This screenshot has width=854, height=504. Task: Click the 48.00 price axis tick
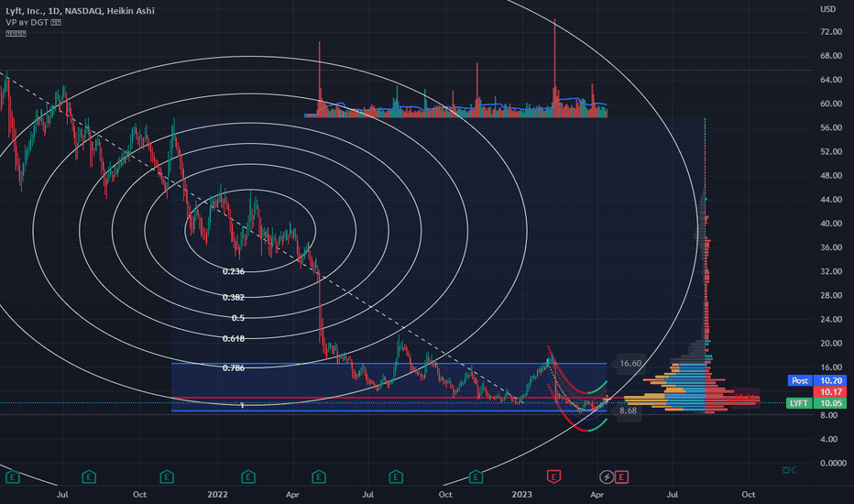[831, 175]
